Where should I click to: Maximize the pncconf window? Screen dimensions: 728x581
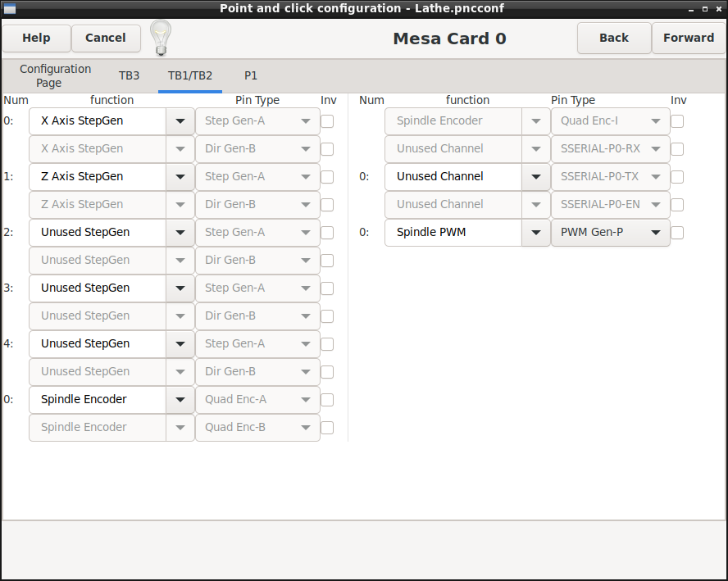tap(705, 9)
